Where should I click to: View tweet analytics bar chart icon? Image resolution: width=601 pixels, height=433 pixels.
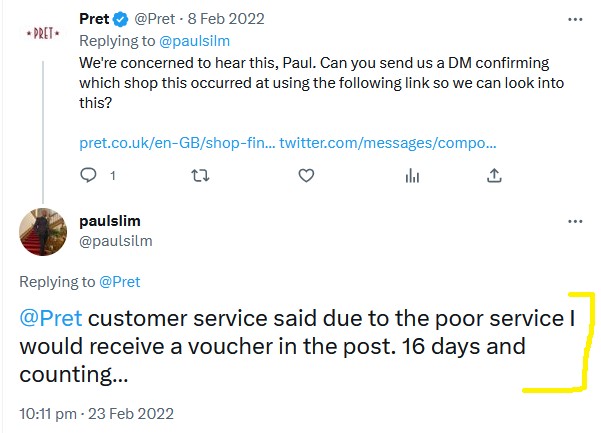tap(412, 175)
